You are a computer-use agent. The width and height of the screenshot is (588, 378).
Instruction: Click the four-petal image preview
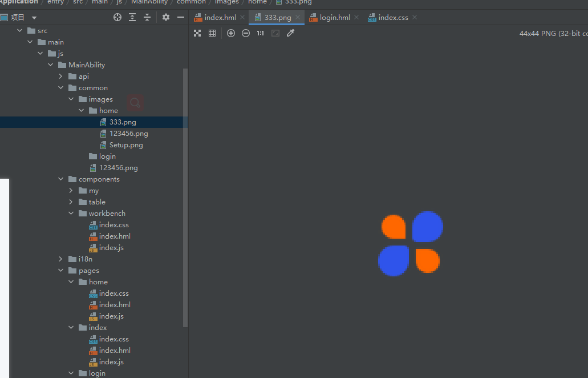[411, 244]
